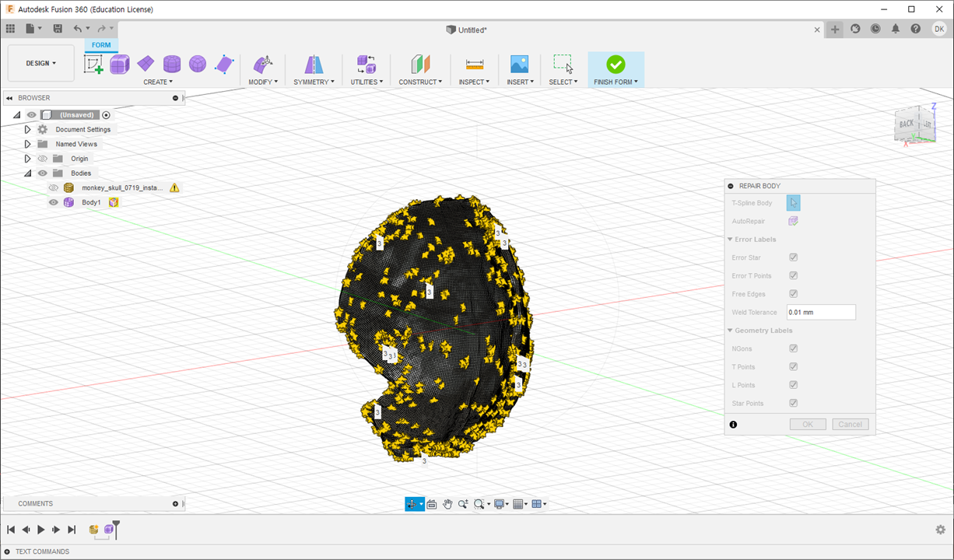
Task: Open the MODIFY menu
Action: (x=263, y=82)
